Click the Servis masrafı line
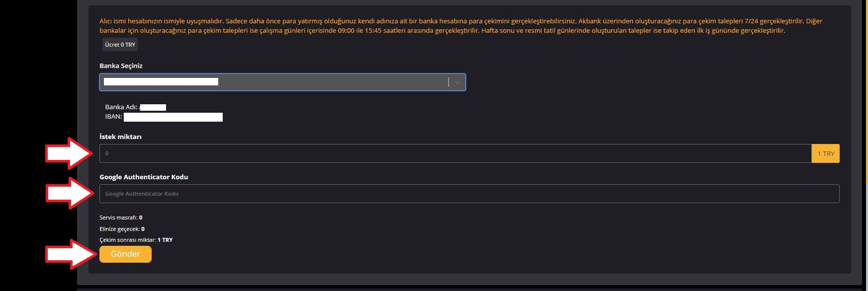The image size is (868, 291). point(121,218)
